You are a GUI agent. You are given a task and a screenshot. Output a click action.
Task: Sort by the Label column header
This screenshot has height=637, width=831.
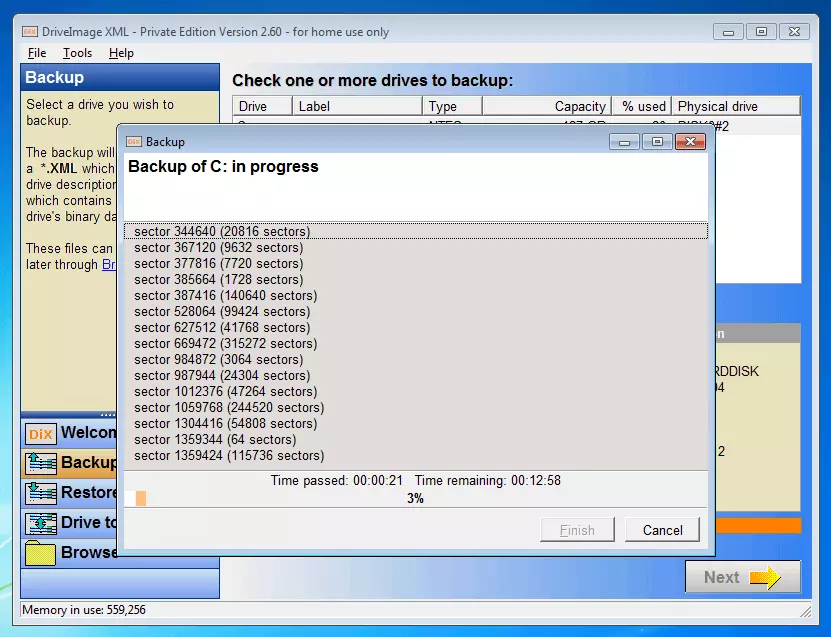point(357,106)
